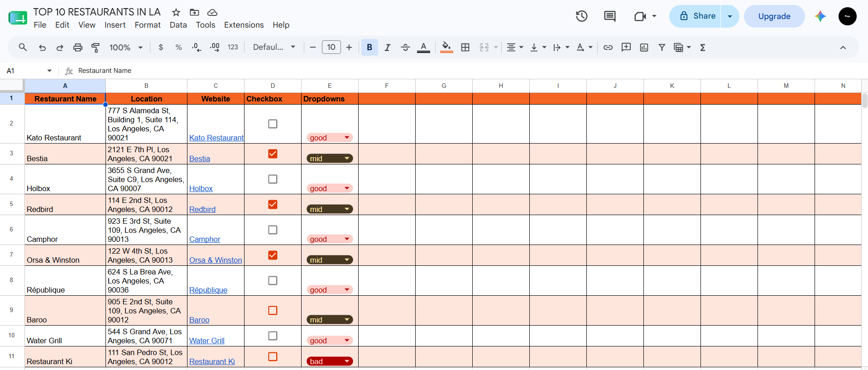Image resolution: width=868 pixels, height=370 pixels.
Task: Open Kato Restaurant's good dropdown
Action: [x=330, y=138]
